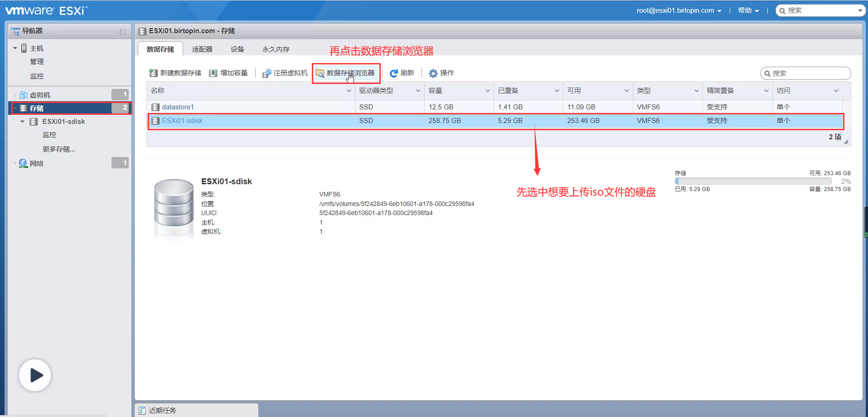Click the table resize grip icon
This screenshot has width=868, height=417.
846,142
